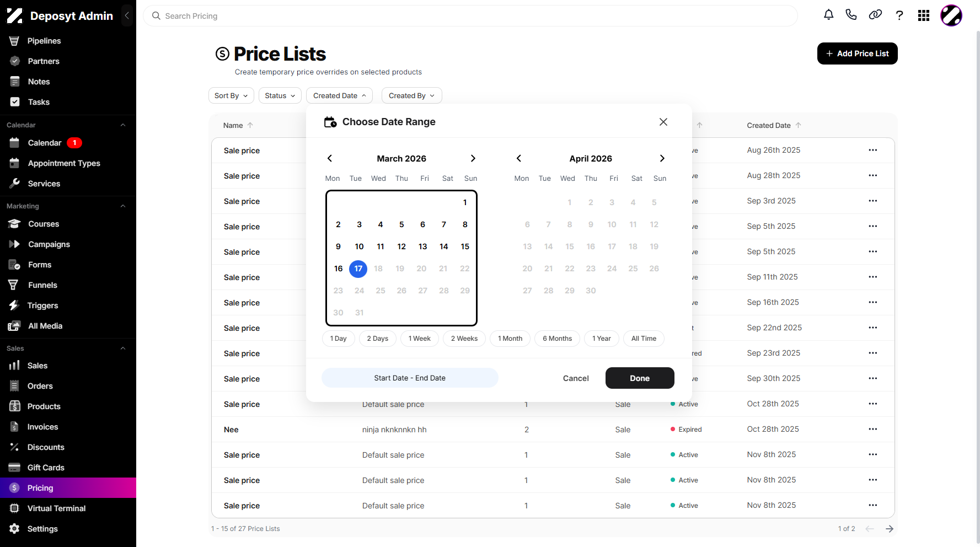The image size is (980, 547).
Task: Select the 1 Day range preset
Action: [x=339, y=339]
